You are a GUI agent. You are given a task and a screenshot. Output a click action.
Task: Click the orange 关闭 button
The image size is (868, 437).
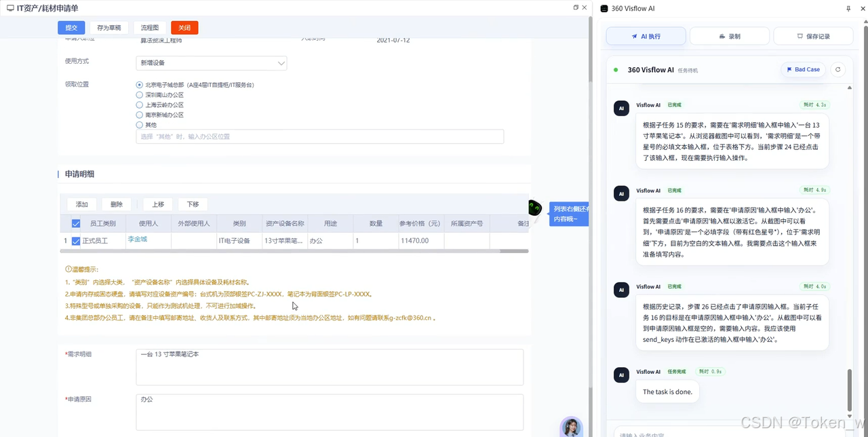184,28
